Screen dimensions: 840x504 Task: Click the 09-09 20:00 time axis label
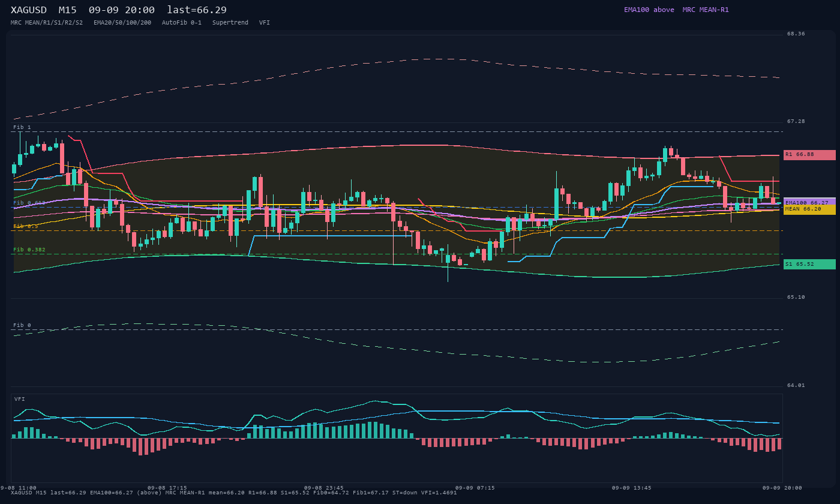coord(782,488)
